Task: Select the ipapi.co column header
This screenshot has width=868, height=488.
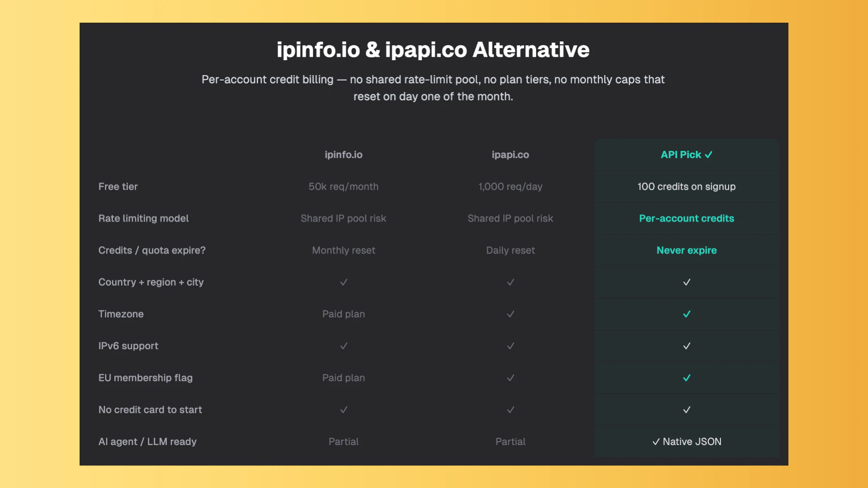Action: tap(510, 155)
